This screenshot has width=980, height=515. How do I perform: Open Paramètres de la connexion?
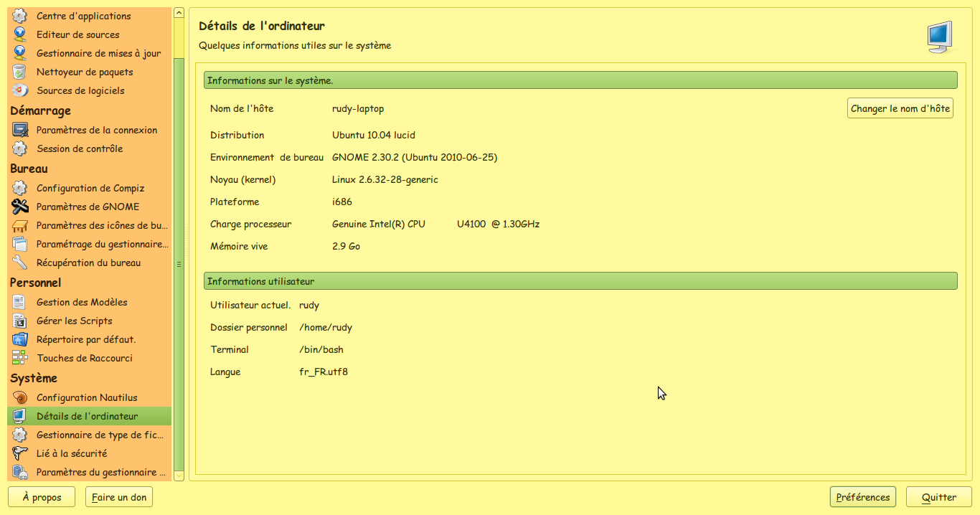click(97, 130)
